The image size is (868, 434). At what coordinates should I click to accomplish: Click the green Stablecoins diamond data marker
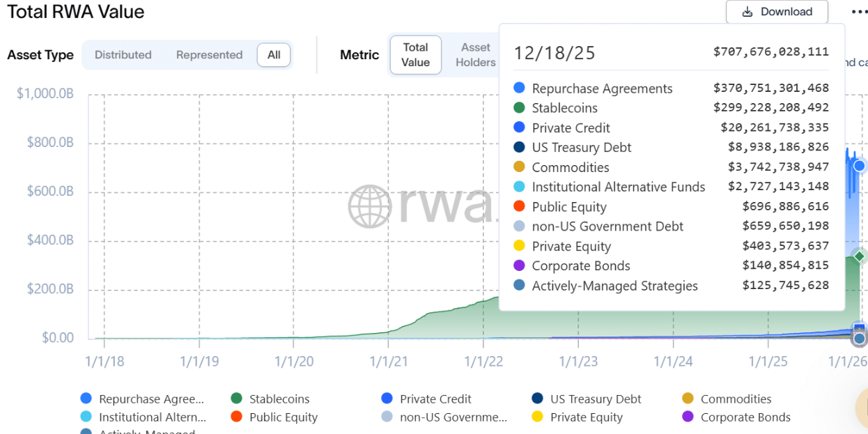(x=860, y=256)
